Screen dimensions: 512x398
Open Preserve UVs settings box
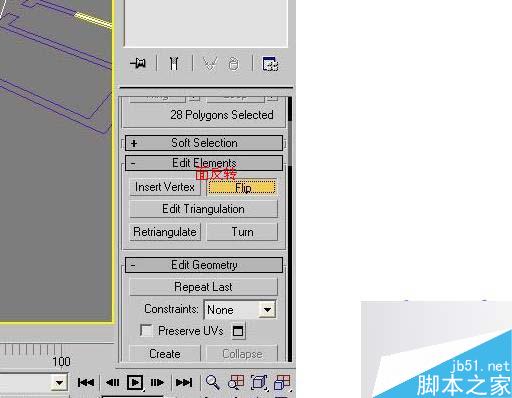(x=238, y=331)
